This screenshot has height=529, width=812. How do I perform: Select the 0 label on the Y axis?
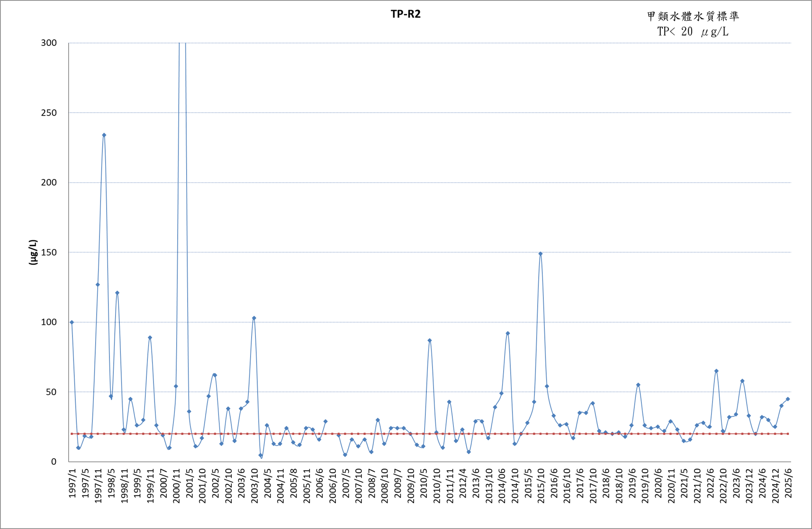54,462
